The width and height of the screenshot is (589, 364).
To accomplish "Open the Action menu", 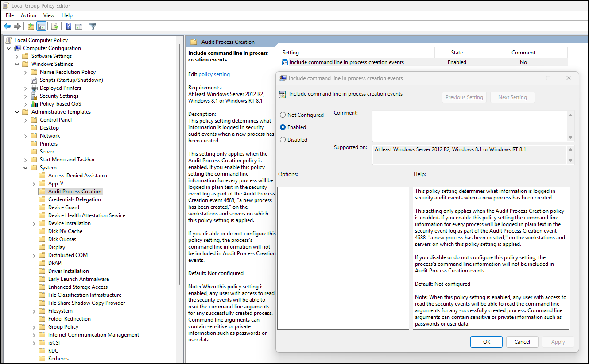I will 28,15.
